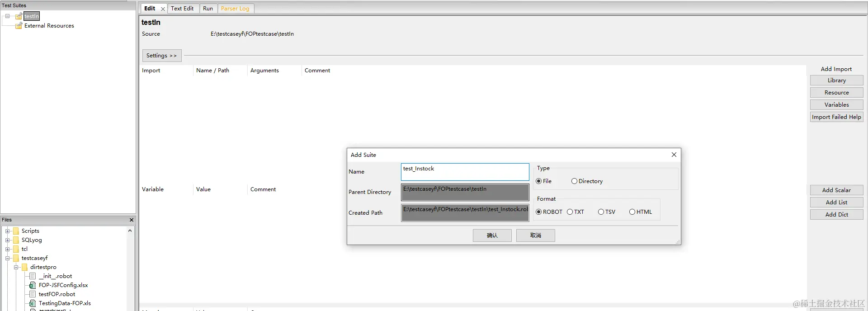Click the SQLyog folder icon
This screenshot has width=868, height=311.
click(x=16, y=240)
